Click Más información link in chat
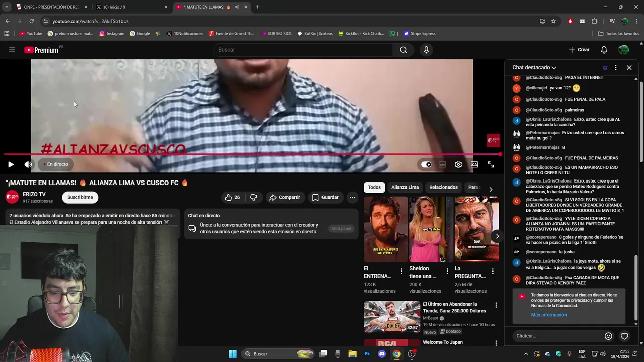The width and height of the screenshot is (644, 362). pos(549,315)
